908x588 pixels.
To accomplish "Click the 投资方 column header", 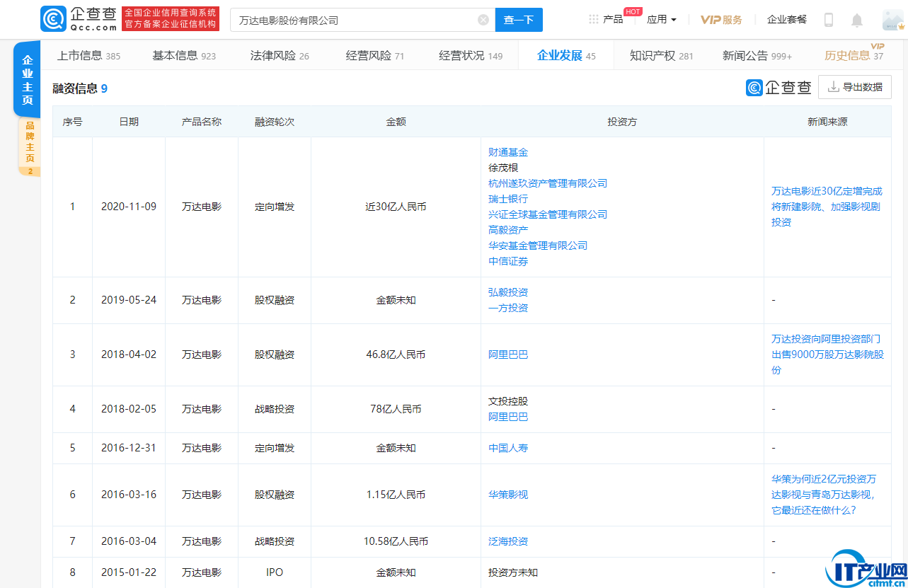I will coord(622,122).
